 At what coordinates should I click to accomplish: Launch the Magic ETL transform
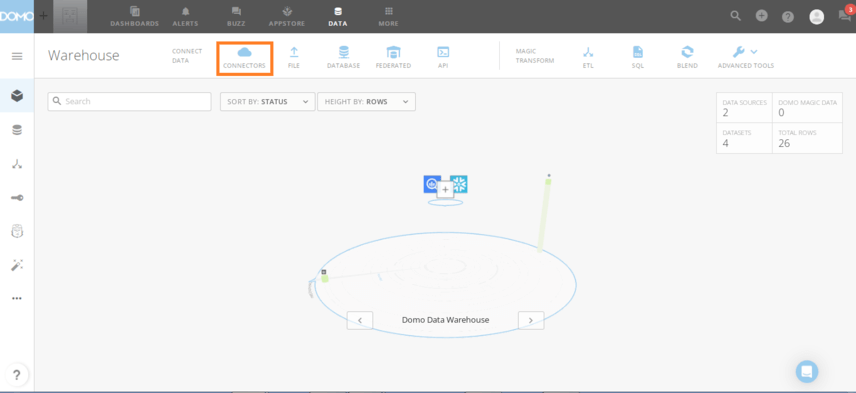click(x=588, y=58)
